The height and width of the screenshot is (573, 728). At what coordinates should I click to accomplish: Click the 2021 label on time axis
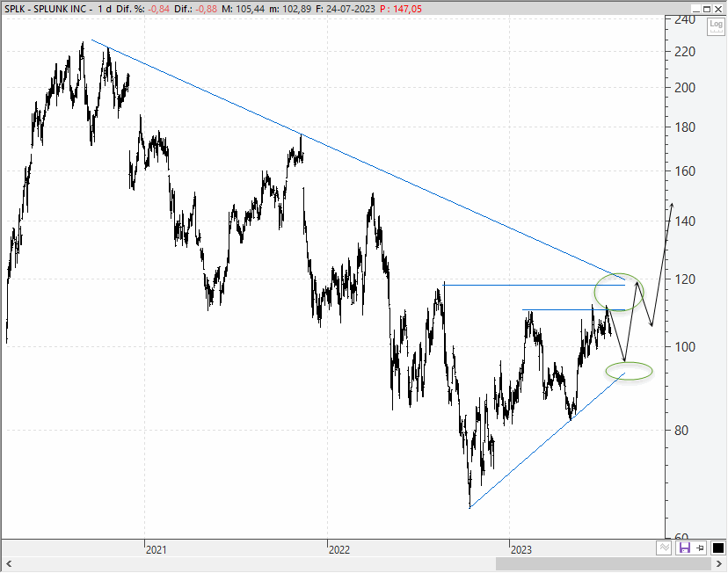(156, 550)
